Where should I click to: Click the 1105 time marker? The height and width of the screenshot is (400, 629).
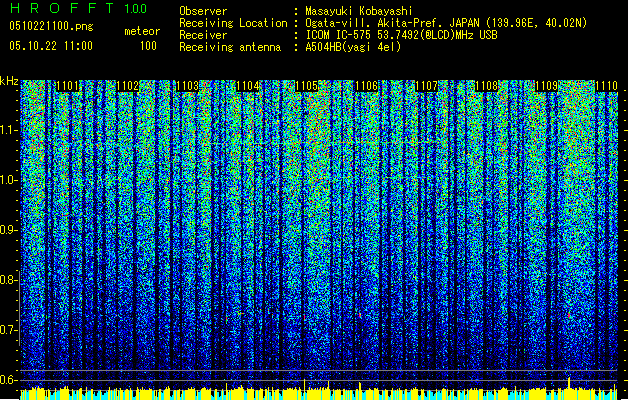[308, 87]
